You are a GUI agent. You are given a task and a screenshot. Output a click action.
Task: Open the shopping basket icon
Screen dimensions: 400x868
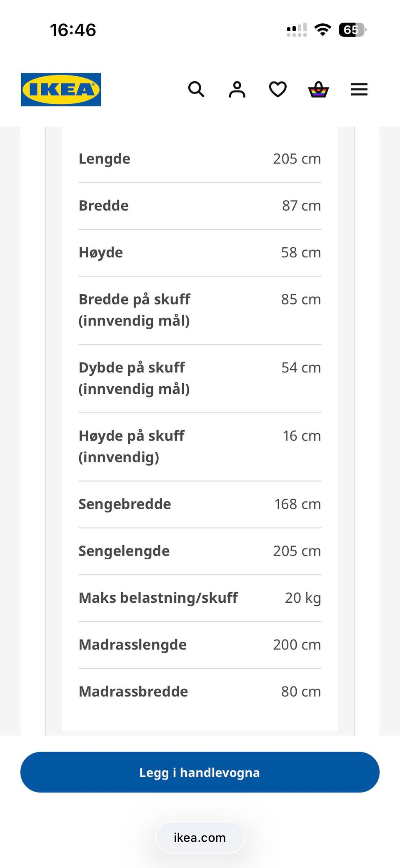(x=318, y=89)
